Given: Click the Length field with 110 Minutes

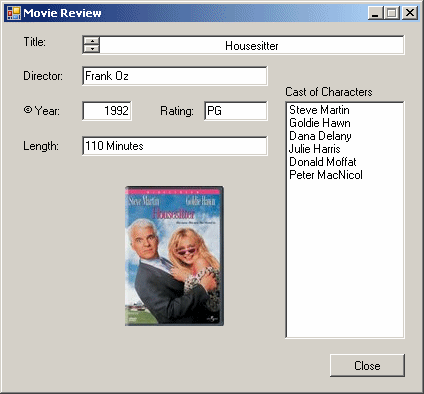Looking at the screenshot, I should (x=175, y=146).
